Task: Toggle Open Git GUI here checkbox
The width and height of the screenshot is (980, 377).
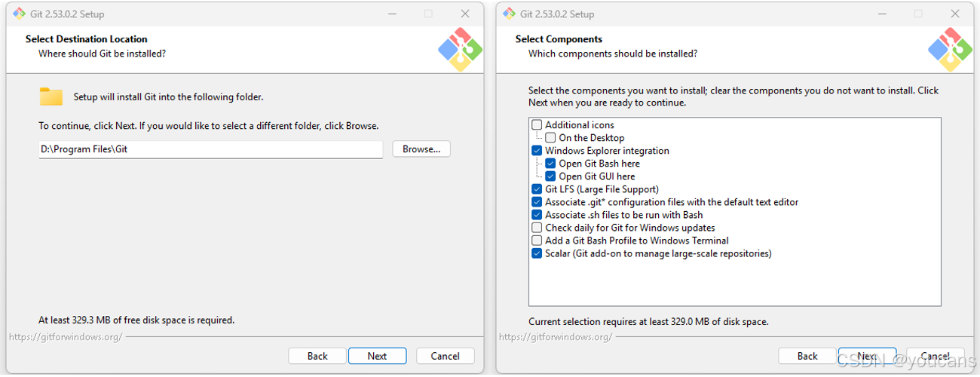Action: pos(550,176)
